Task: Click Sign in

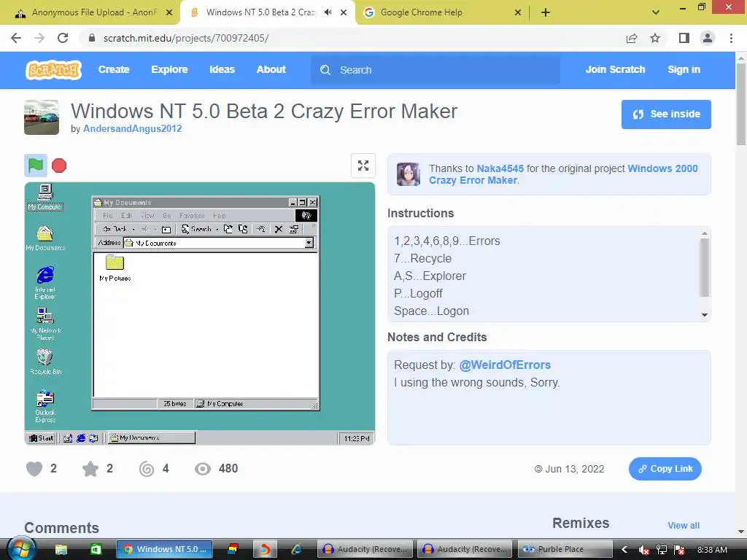Action: (x=684, y=69)
